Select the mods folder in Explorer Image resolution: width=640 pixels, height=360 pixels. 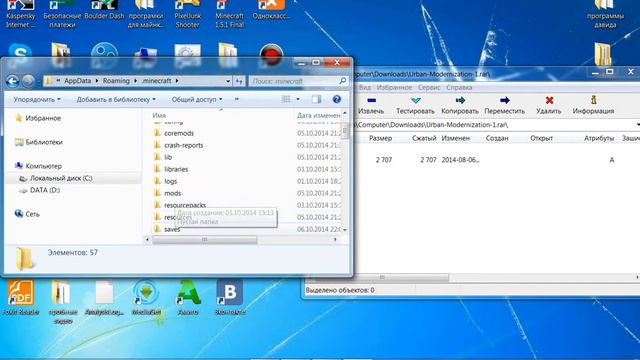(x=172, y=193)
